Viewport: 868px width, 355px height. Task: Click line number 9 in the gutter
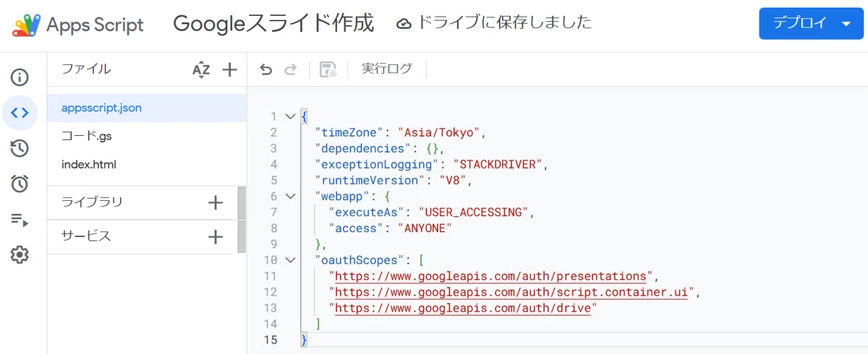pyautogui.click(x=273, y=244)
